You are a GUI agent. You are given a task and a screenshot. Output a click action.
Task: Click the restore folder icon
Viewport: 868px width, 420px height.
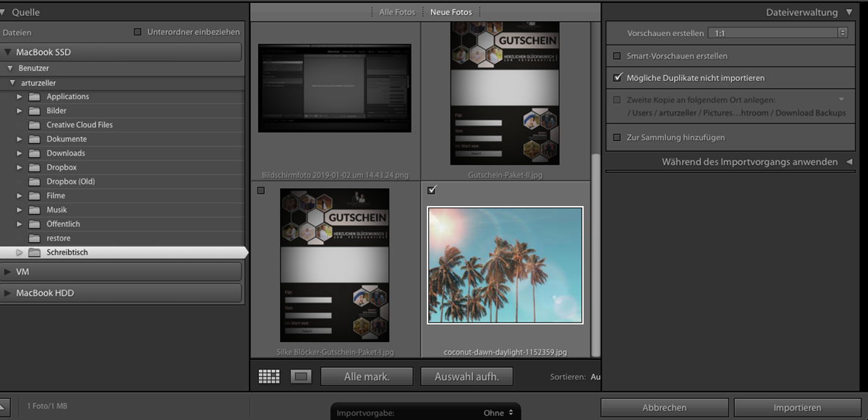pos(34,239)
